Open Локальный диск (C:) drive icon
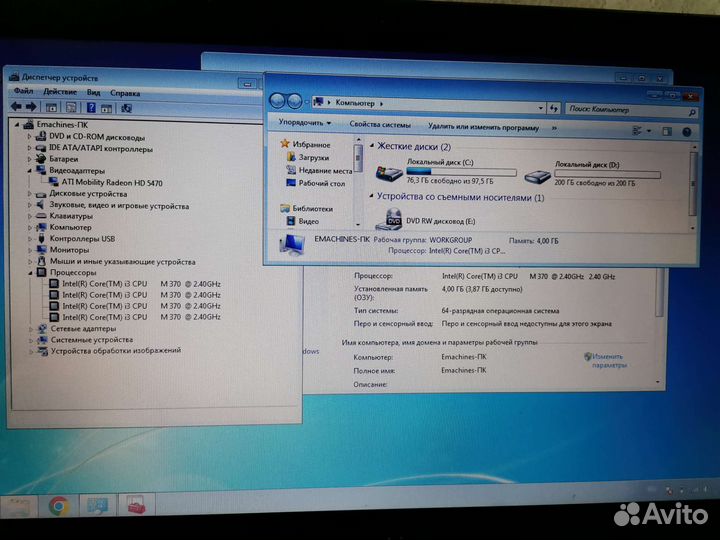 tap(389, 173)
